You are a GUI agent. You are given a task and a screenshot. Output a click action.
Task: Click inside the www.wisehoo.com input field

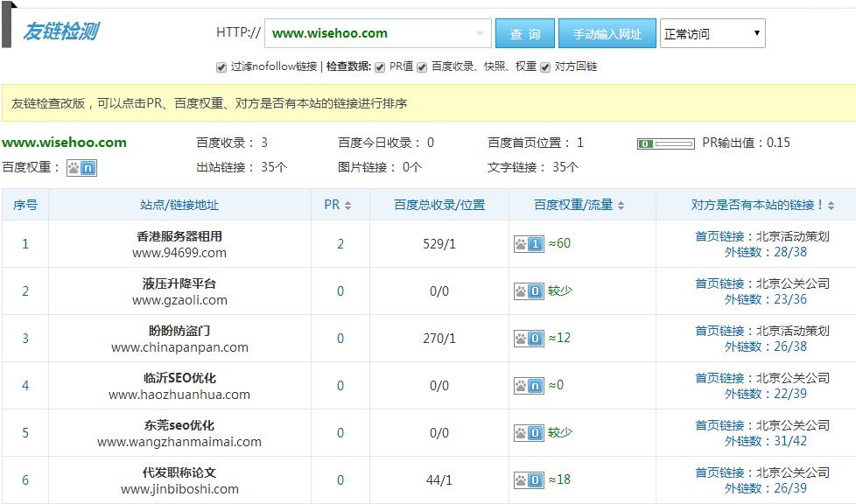368,32
